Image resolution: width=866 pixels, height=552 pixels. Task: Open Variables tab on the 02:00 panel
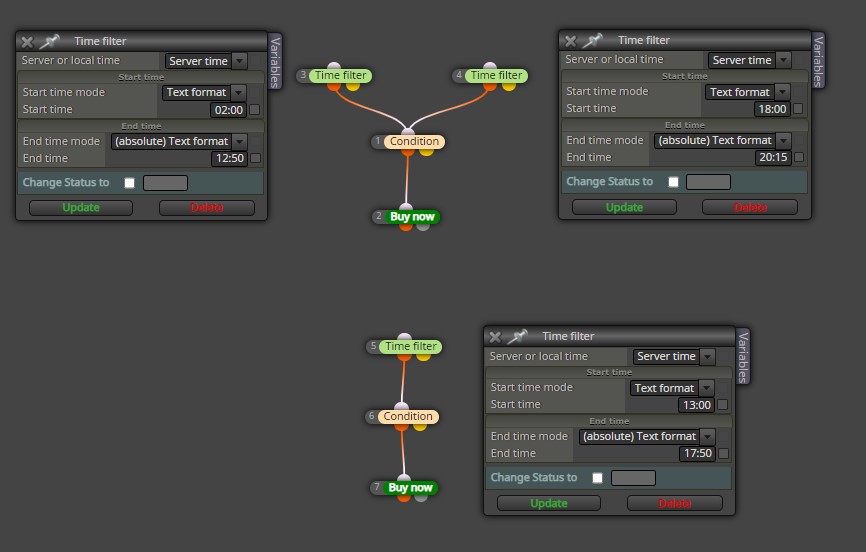[x=274, y=61]
